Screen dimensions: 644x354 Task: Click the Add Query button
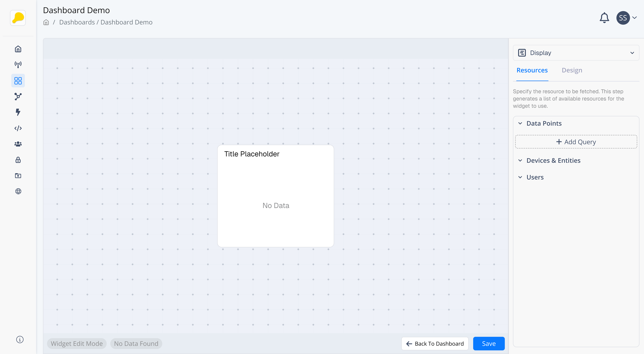(576, 142)
